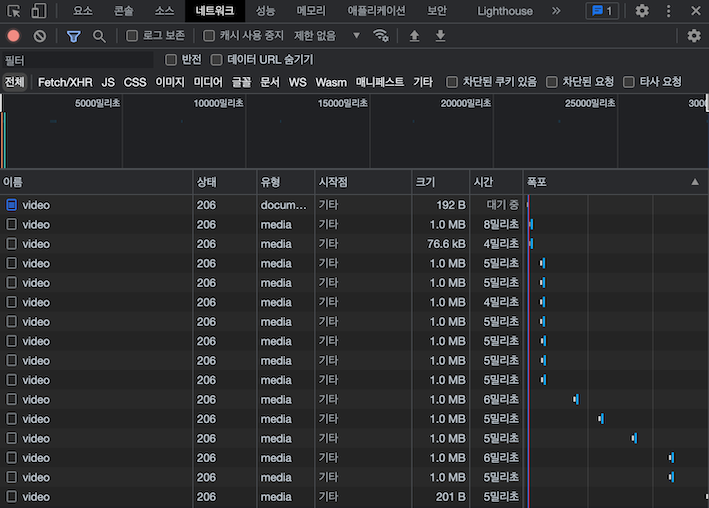Select the 201 B video request
Viewport: 709px width, 508px height.
point(354,497)
